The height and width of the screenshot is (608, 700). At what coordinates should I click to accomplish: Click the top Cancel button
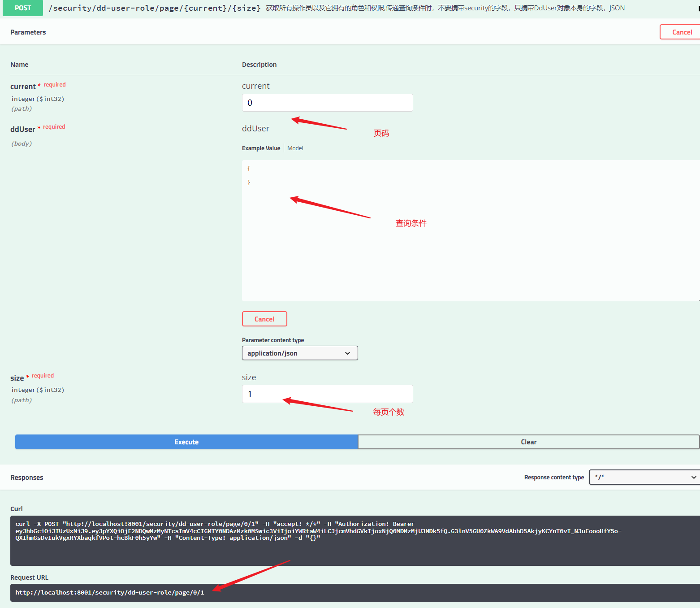pos(682,32)
